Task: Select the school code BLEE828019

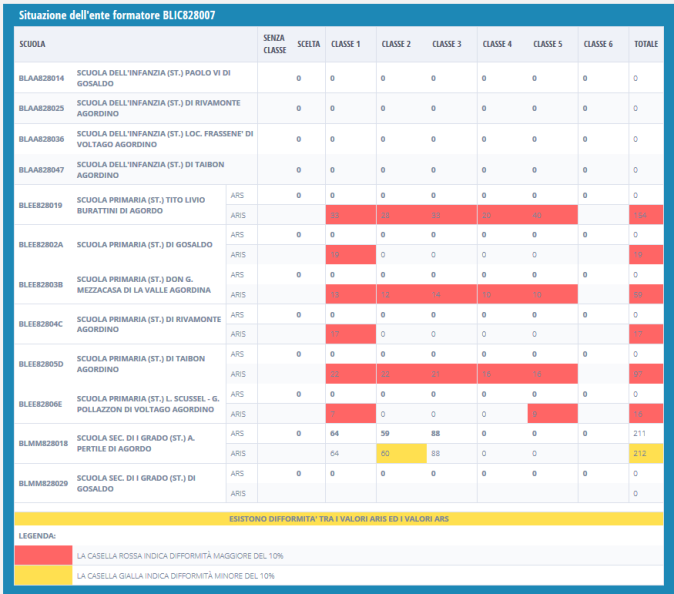Action: pyautogui.click(x=41, y=205)
